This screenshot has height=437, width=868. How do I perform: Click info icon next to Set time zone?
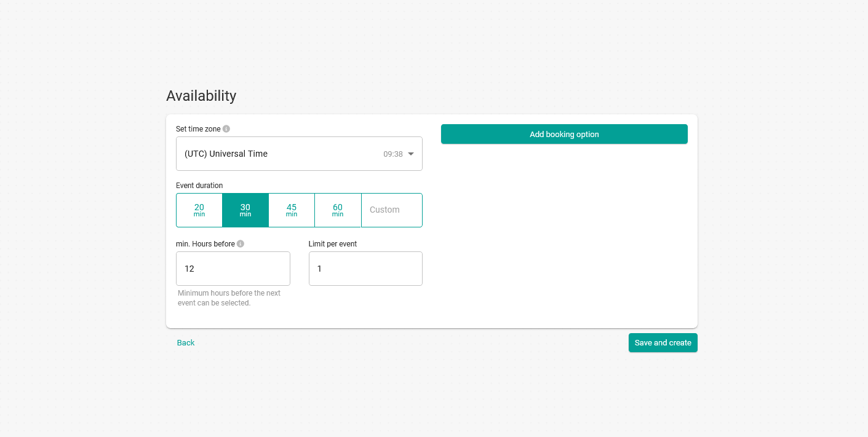click(226, 129)
